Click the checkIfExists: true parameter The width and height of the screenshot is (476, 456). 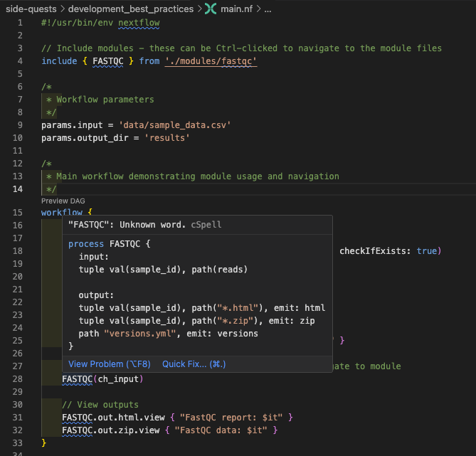point(387,251)
